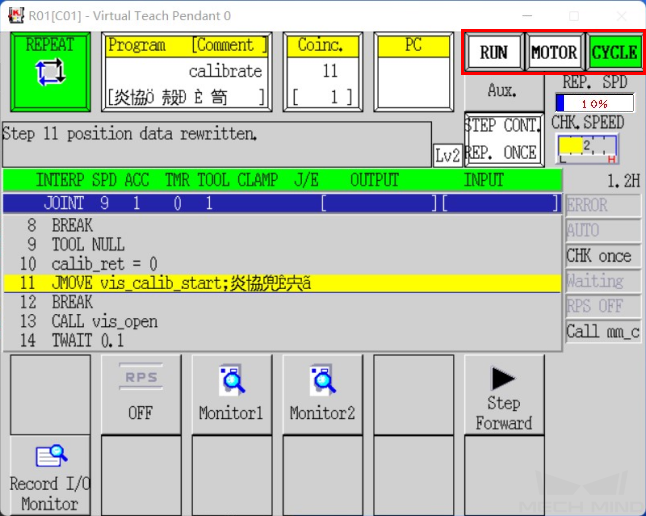
Task: Select highlighted step 11 JMOVE vis_calib_start
Action: coord(282,283)
